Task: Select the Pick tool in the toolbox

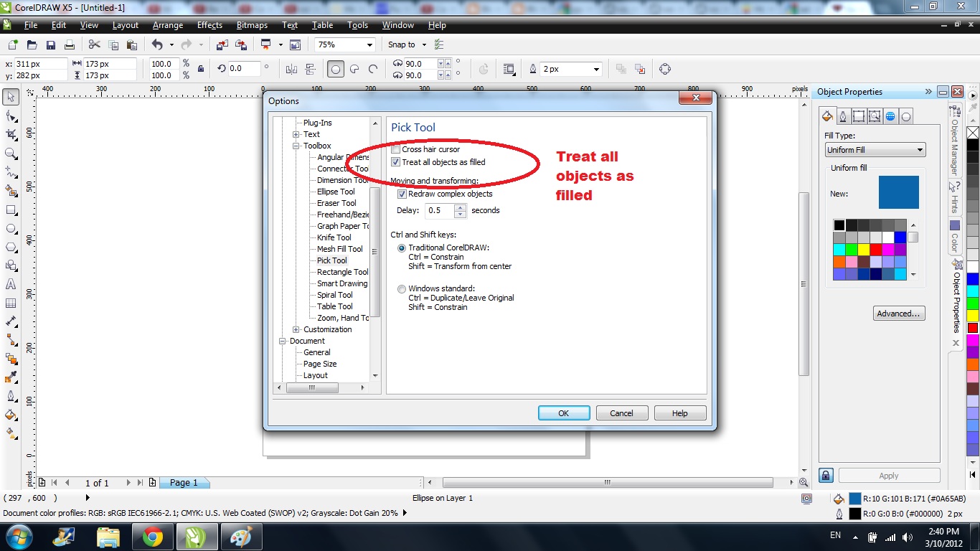Action: [10, 96]
